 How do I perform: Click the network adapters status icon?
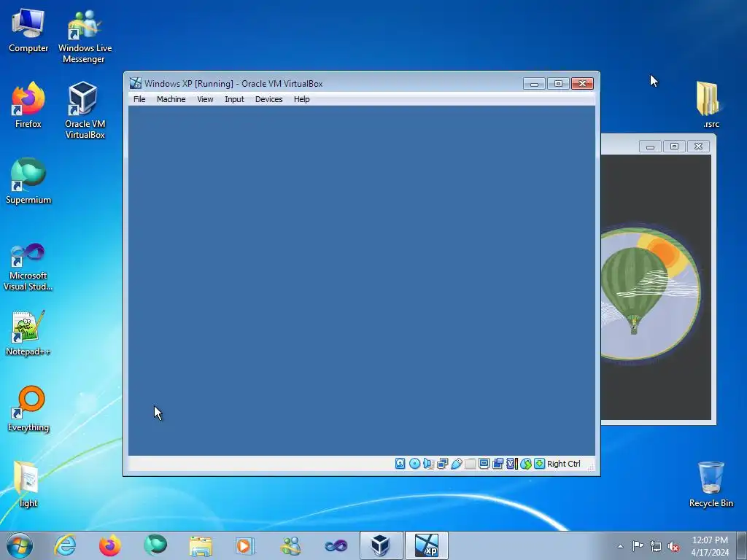(x=442, y=463)
